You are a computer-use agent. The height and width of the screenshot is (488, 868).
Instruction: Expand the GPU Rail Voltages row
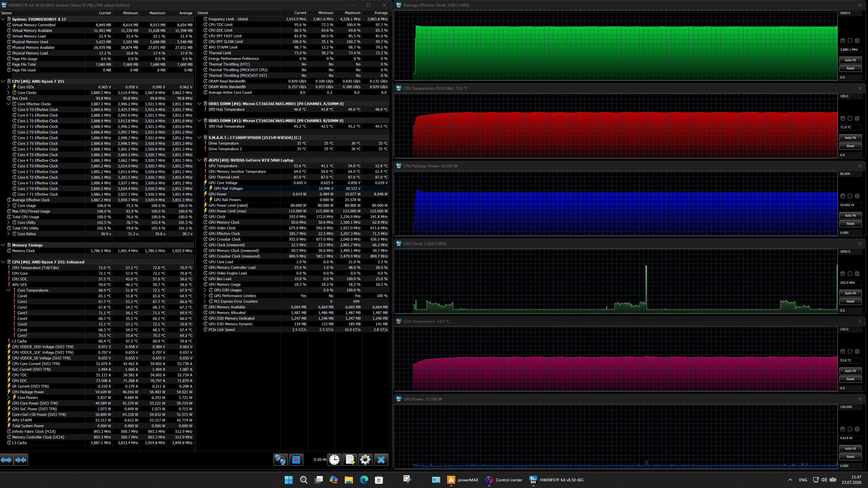205,188
